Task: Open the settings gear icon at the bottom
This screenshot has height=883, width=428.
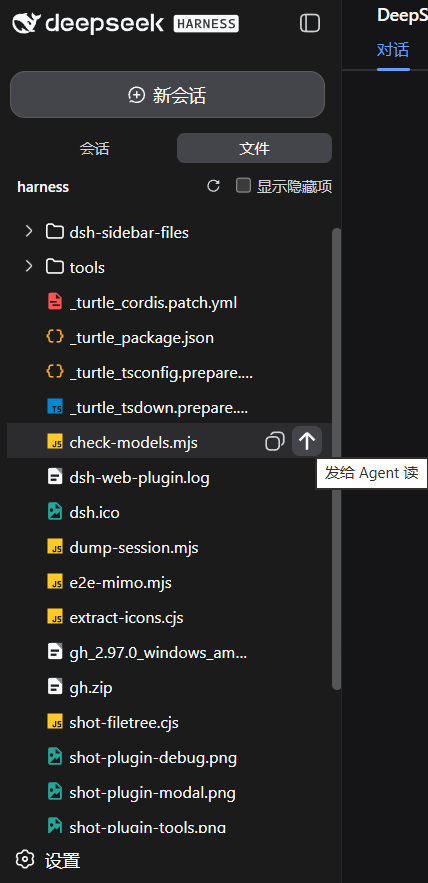Action: [x=25, y=859]
